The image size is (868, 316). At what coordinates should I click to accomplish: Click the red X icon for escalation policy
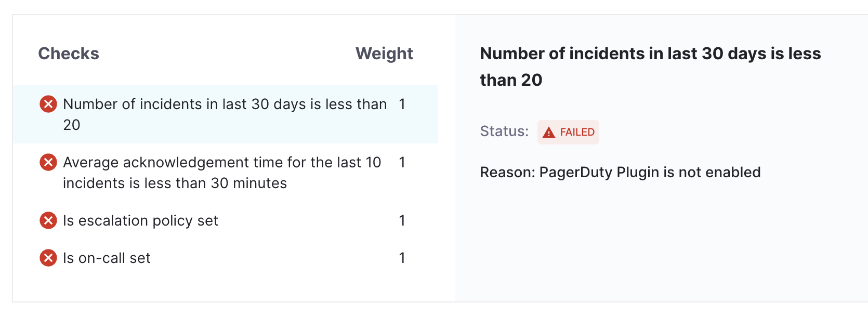pyautogui.click(x=48, y=221)
